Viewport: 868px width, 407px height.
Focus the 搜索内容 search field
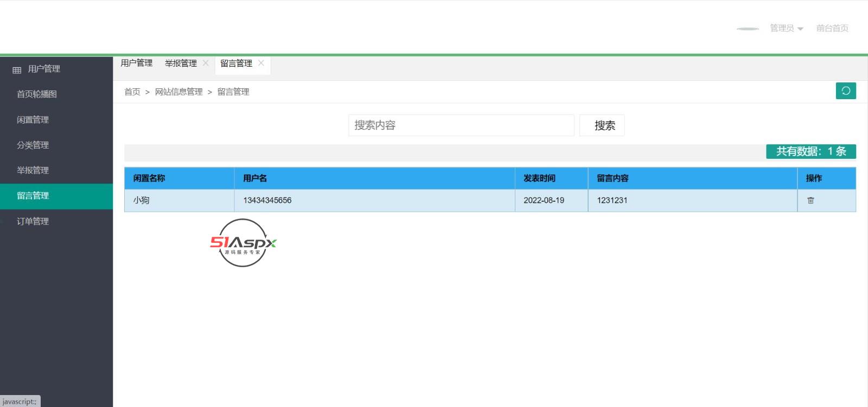tap(461, 125)
